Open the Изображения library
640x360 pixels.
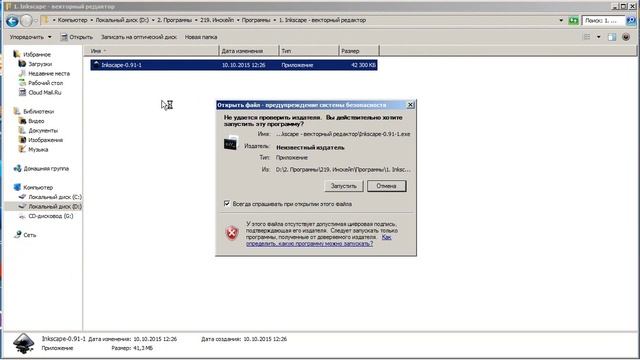pos(45,140)
